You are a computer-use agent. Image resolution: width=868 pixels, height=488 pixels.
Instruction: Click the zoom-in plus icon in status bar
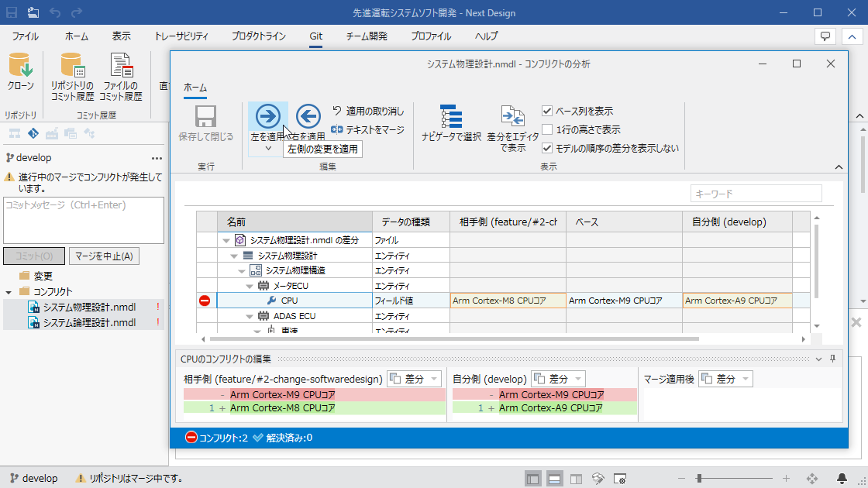[786, 479]
